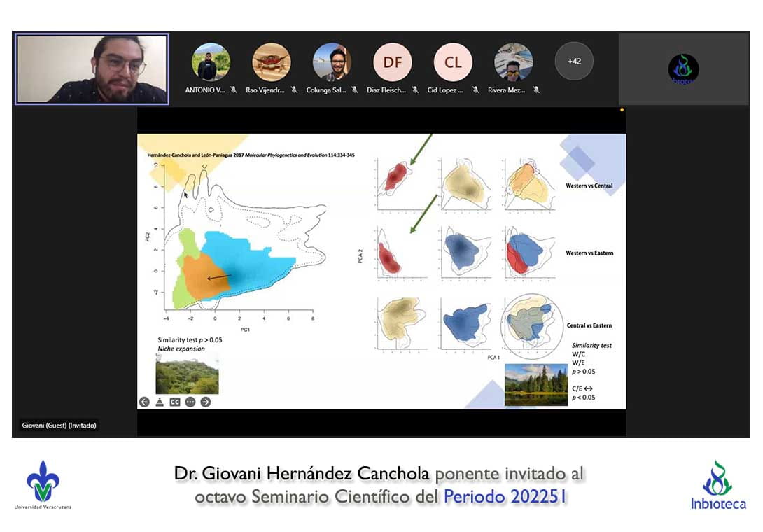Select the presenter's webcam video tile
The image size is (763, 532).
click(92, 69)
